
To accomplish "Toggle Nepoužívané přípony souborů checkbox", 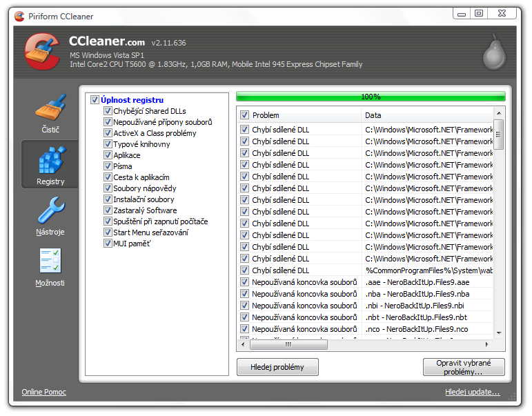I will [x=108, y=122].
